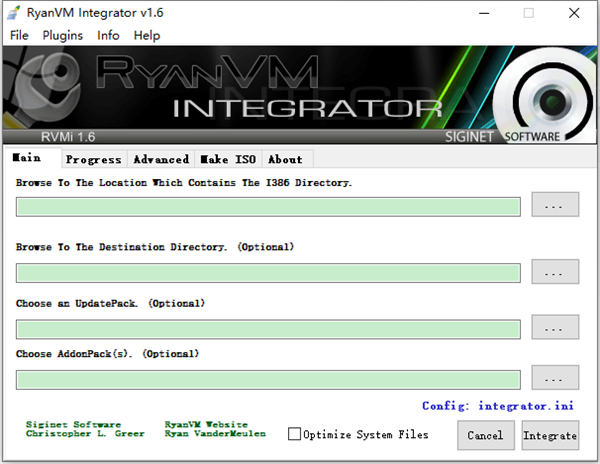The image size is (600, 464).
Task: Click the Integrate button
Action: pyautogui.click(x=550, y=435)
